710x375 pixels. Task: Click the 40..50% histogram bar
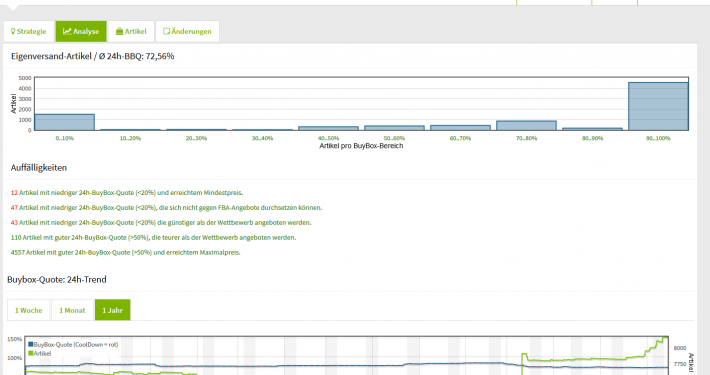pos(328,128)
